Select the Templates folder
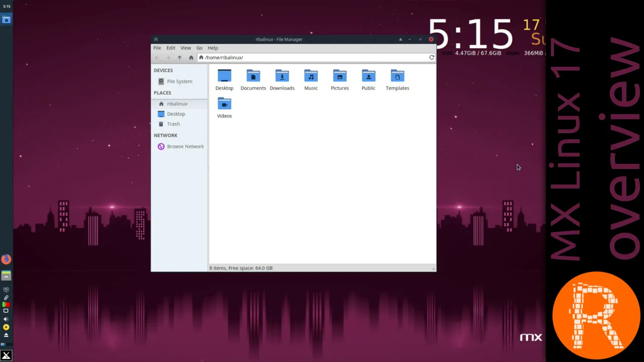 coord(397,80)
